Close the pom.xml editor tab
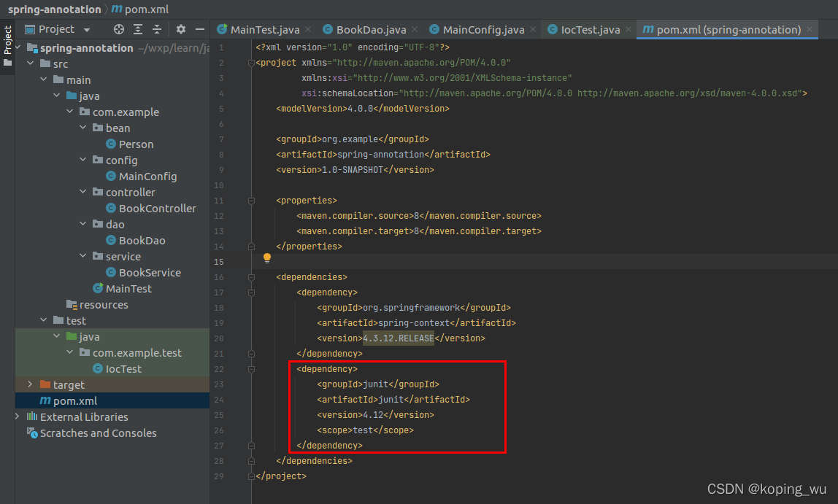 (810, 29)
